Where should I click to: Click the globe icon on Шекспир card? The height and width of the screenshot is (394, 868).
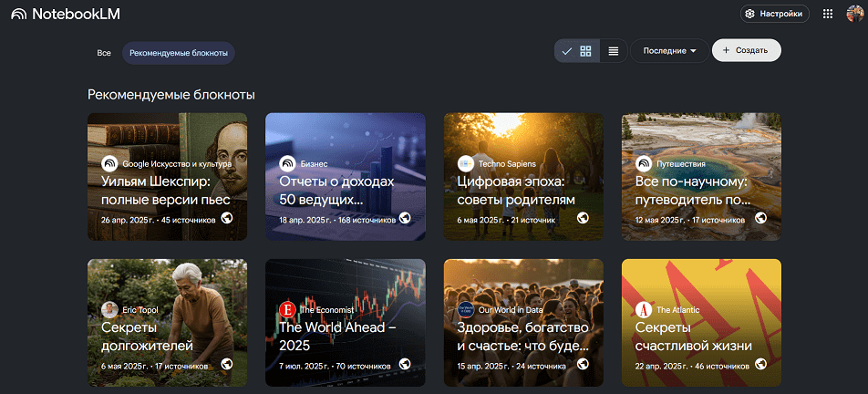226,218
